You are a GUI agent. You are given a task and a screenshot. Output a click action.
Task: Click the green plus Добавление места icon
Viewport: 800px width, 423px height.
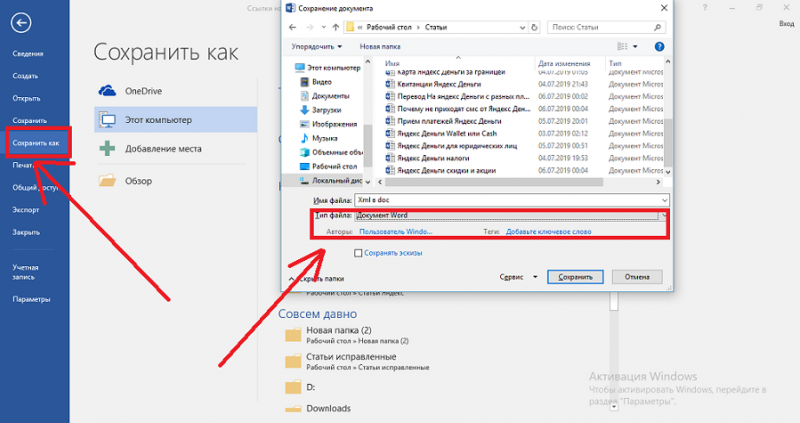(x=107, y=148)
